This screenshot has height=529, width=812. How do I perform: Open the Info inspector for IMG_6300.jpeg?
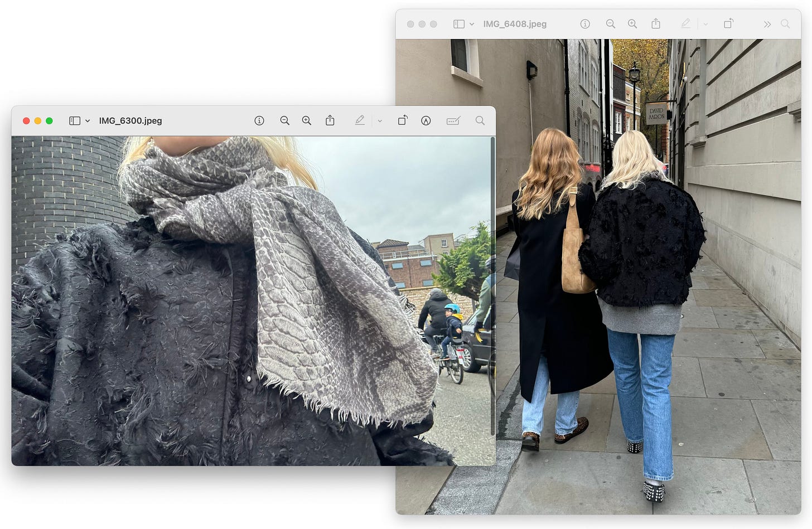(259, 120)
